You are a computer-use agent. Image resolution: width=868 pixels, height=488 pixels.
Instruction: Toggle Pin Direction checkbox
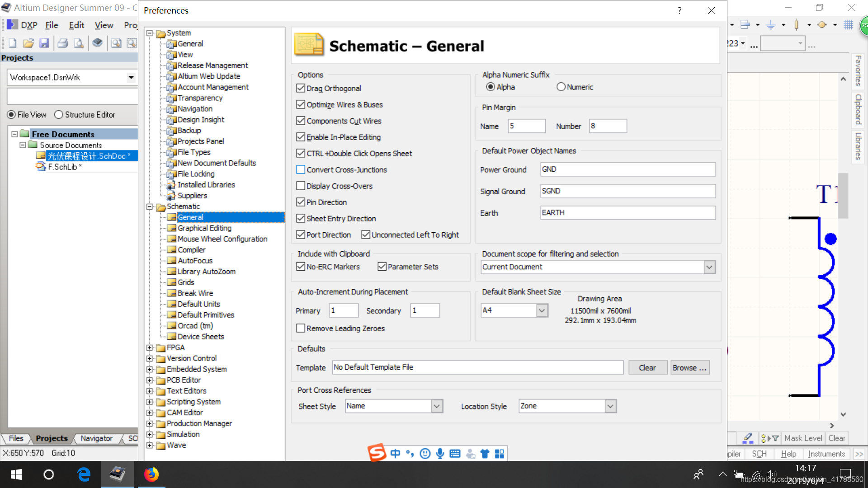tap(301, 202)
